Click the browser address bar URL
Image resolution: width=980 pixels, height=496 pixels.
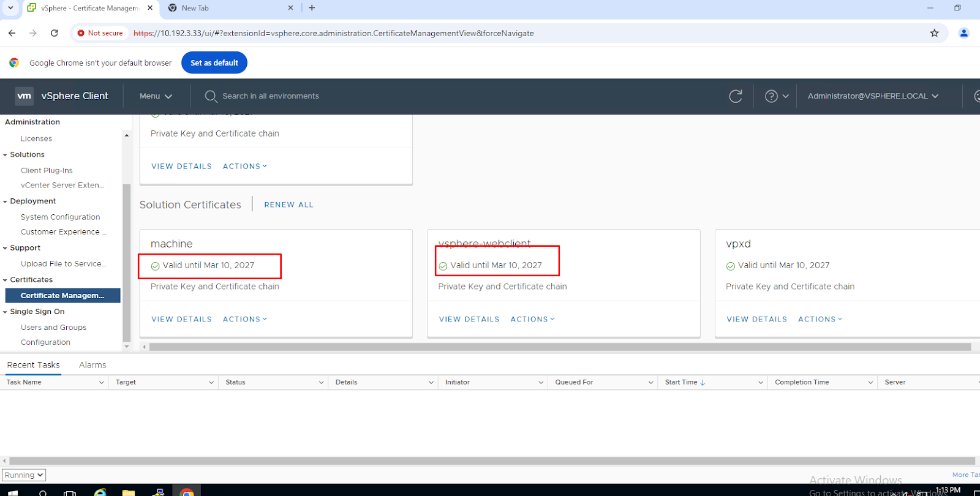point(333,33)
